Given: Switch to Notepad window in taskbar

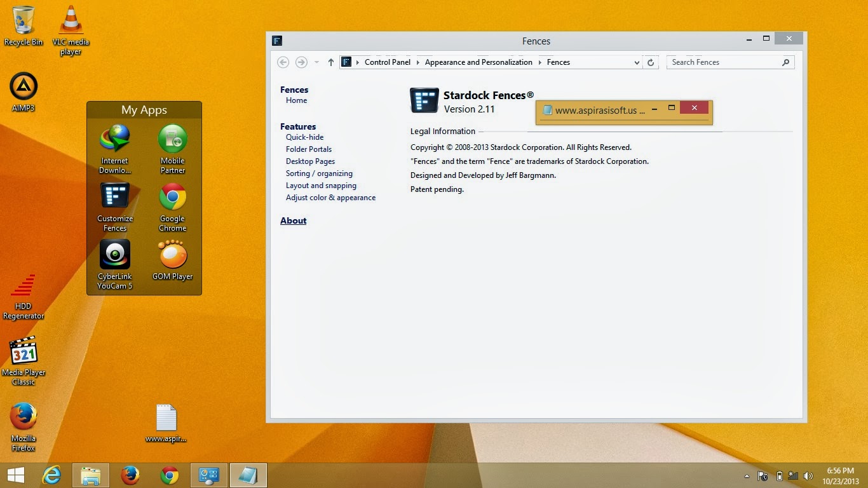Looking at the screenshot, I should click(x=248, y=475).
